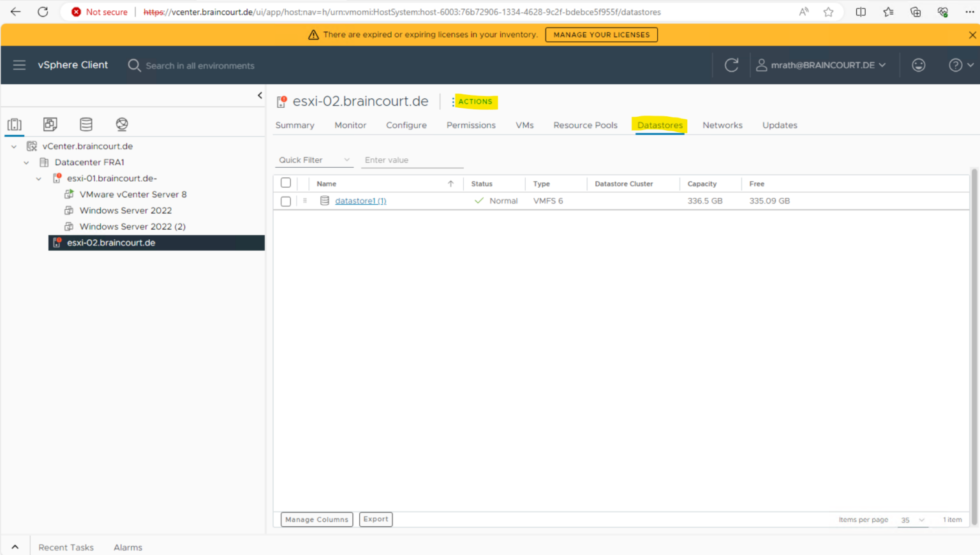The height and width of the screenshot is (555, 980).
Task: Check the datastore1 (1) row checkbox
Action: [x=286, y=201]
